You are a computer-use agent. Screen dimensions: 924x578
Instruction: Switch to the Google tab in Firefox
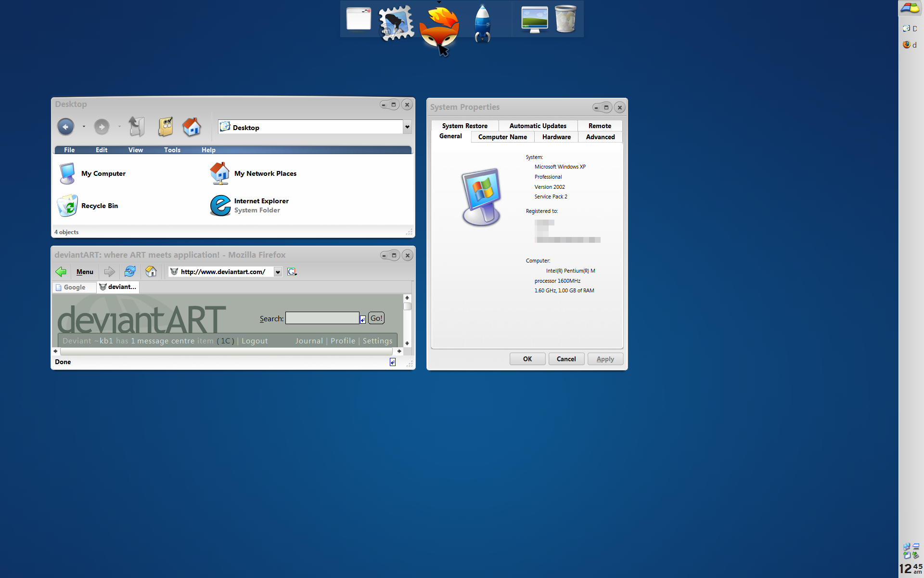[74, 287]
